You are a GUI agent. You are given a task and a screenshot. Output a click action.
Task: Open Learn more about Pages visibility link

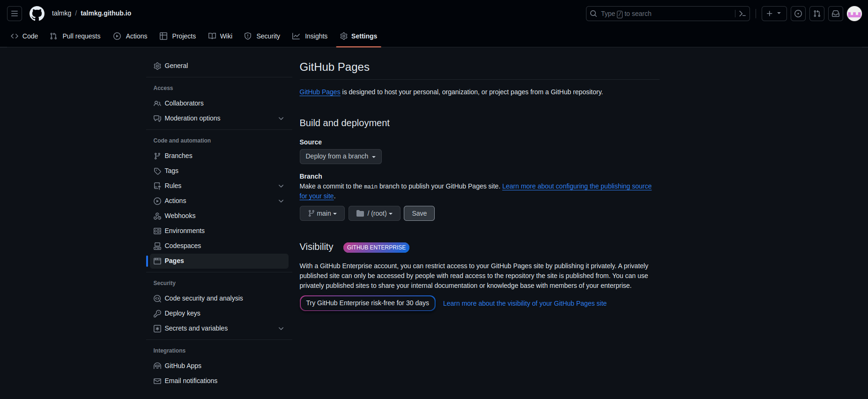[525, 303]
